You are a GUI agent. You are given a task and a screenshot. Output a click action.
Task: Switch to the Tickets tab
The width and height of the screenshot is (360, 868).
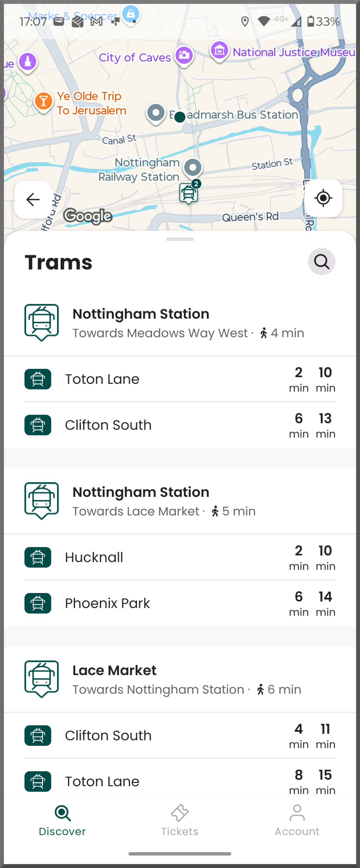[x=180, y=821]
